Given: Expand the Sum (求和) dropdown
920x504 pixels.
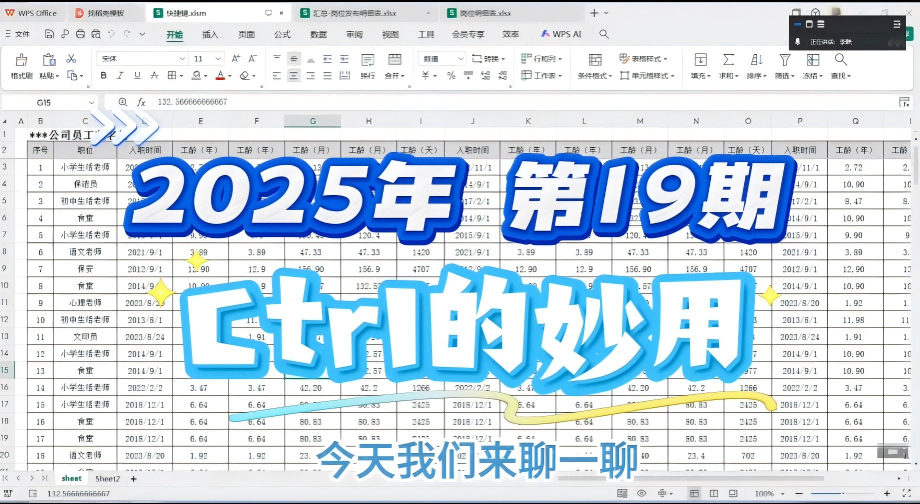Looking at the screenshot, I should [x=738, y=76].
